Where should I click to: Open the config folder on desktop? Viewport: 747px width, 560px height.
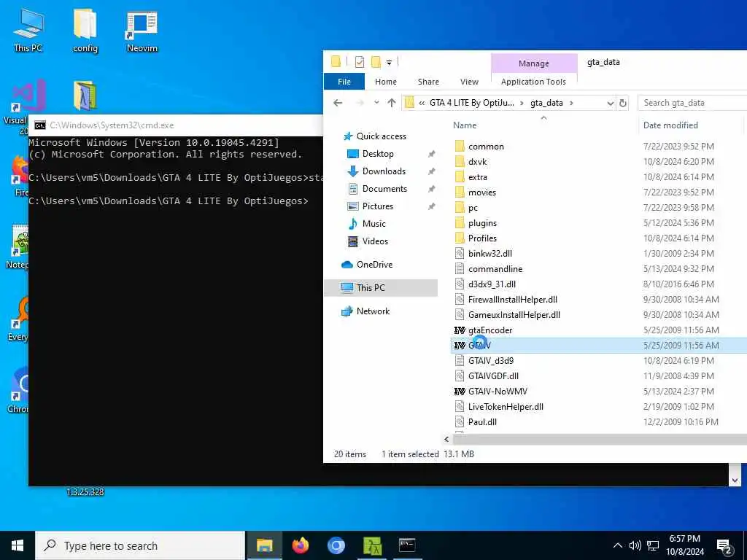point(85,29)
